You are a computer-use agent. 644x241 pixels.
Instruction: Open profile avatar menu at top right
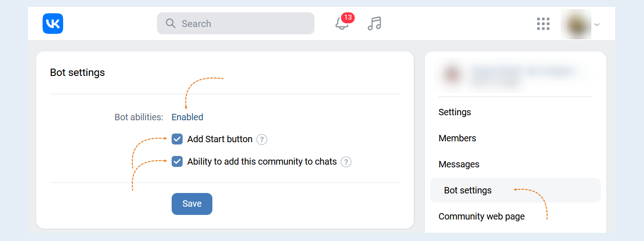576,24
